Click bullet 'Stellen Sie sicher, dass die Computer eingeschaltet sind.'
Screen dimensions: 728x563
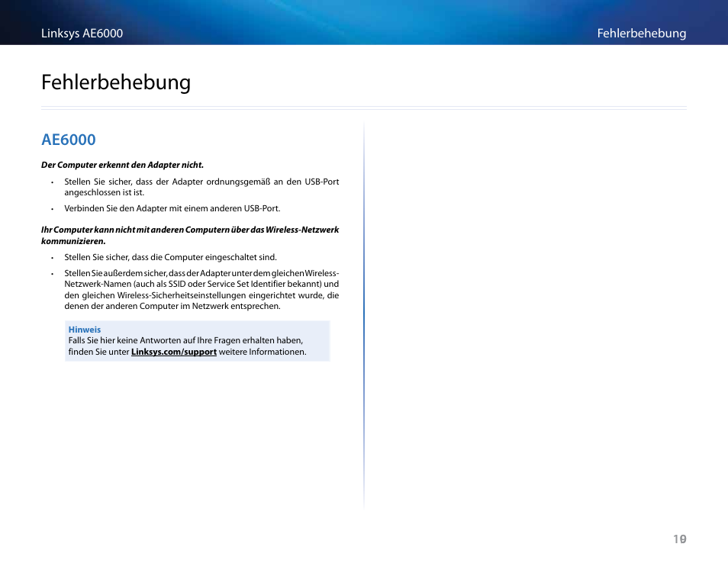(x=170, y=257)
